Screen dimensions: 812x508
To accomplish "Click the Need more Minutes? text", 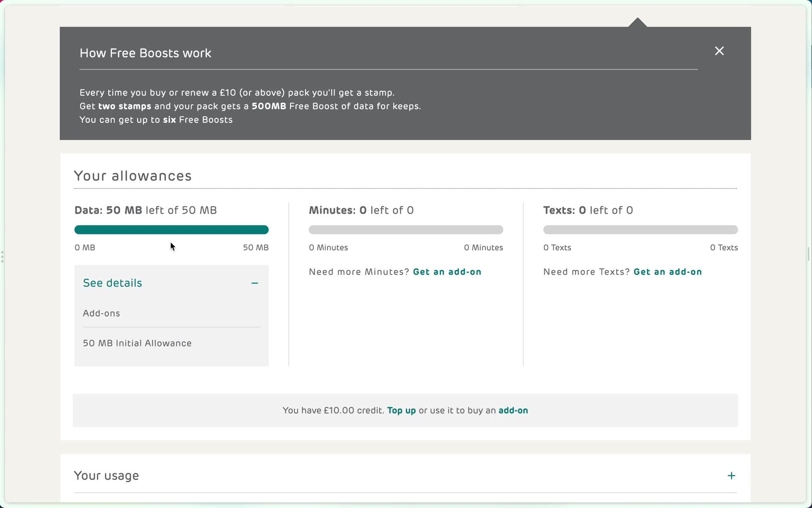I will tap(359, 272).
